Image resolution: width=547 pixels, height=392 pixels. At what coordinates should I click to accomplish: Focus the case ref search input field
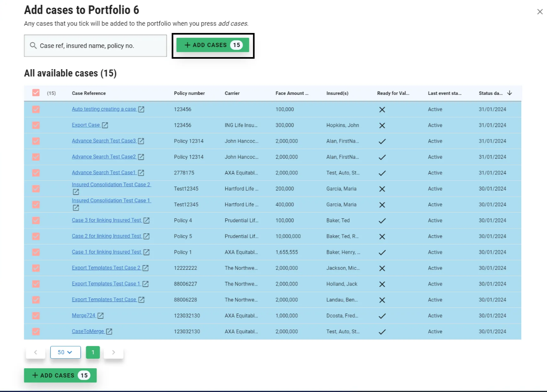point(101,46)
